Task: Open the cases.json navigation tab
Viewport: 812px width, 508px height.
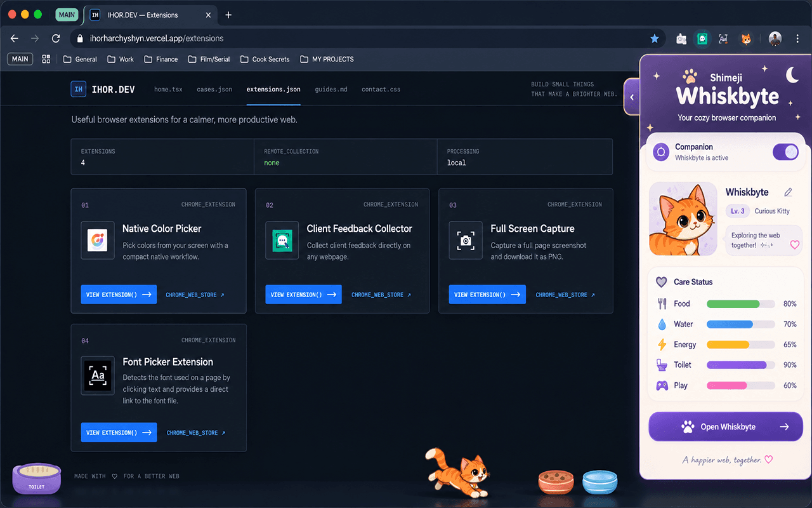Action: 214,90
